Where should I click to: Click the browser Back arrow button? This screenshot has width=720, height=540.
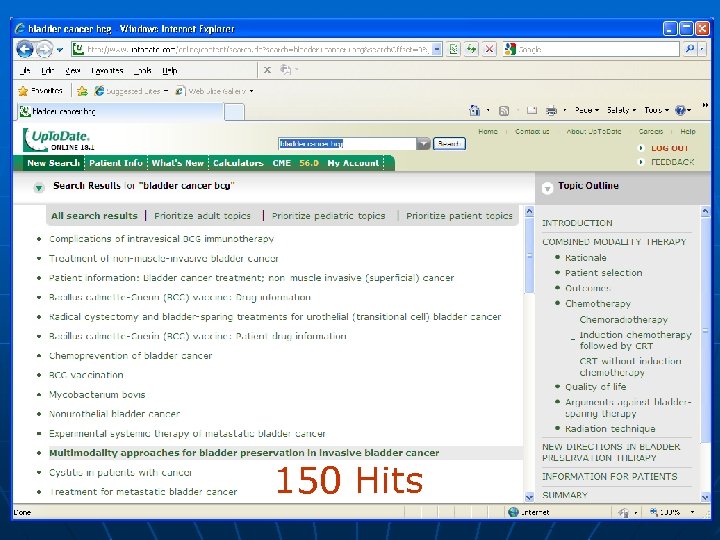tap(26, 48)
